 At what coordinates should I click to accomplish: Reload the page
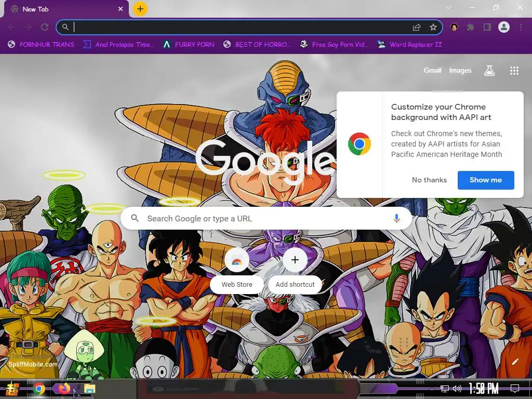point(45,27)
